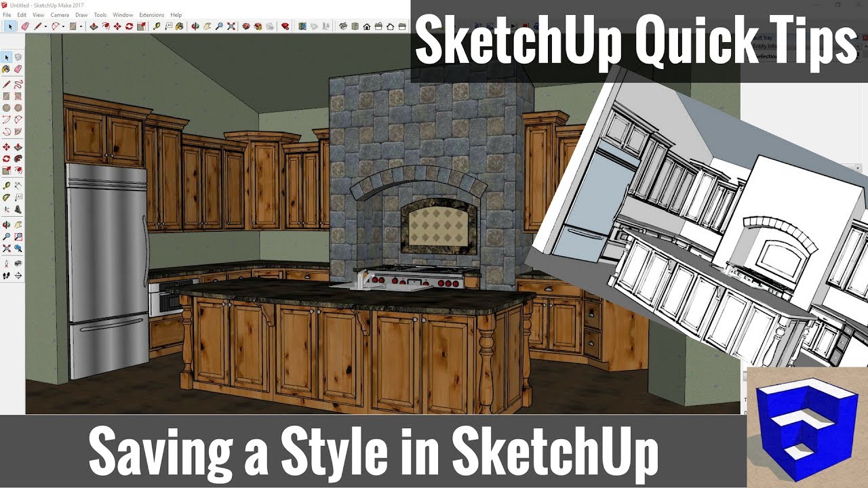Activate Push/Pull tool in top toolbar

[x=94, y=26]
